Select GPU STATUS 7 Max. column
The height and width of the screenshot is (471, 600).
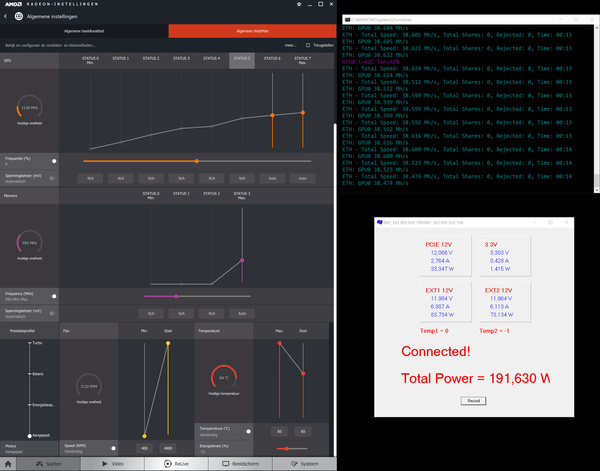click(x=302, y=60)
